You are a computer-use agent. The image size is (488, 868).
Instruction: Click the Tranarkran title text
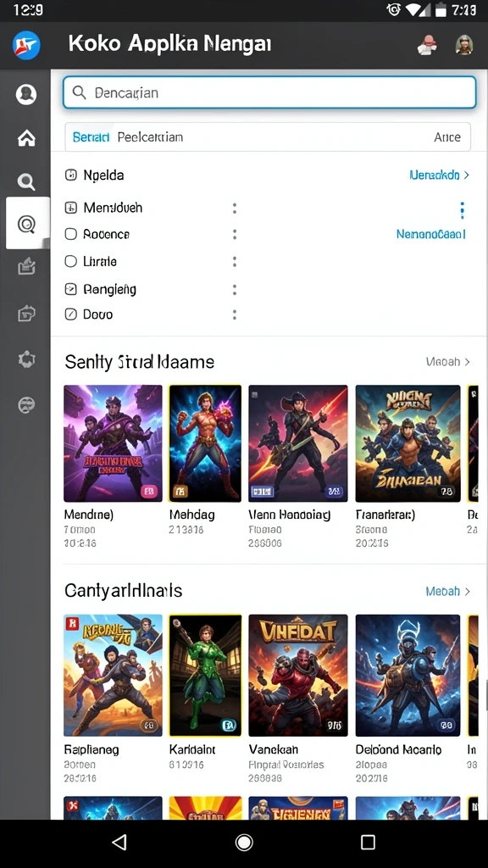385,515
